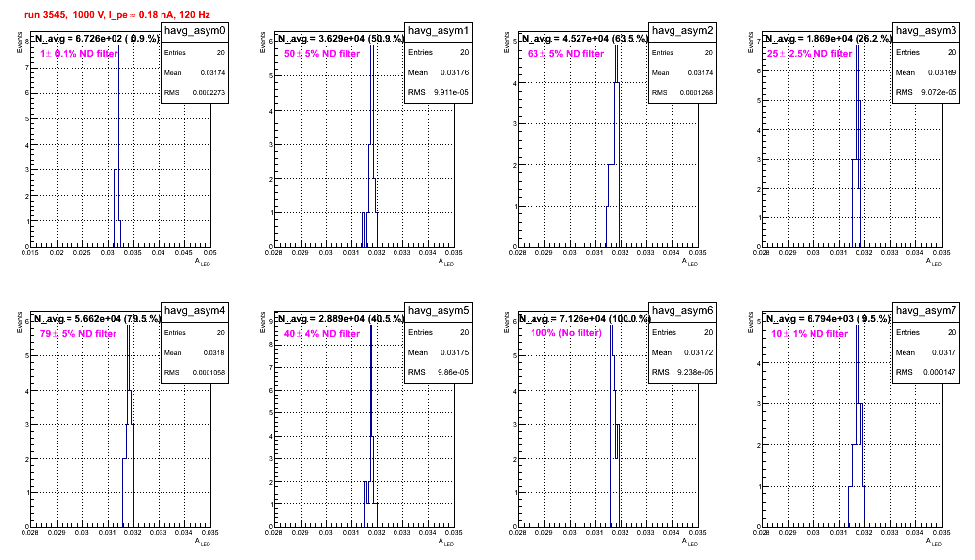The image size is (975, 560).
Task: Click the A_LED axis label under havg_asym0 plot
Action: click(203, 262)
